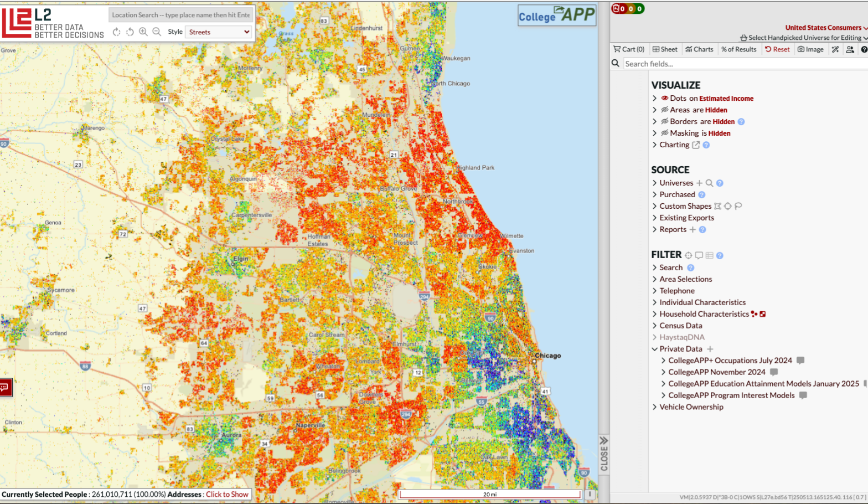Open comment for CollegeAPP Program Interest Models
The width and height of the screenshot is (868, 504).
803,395
